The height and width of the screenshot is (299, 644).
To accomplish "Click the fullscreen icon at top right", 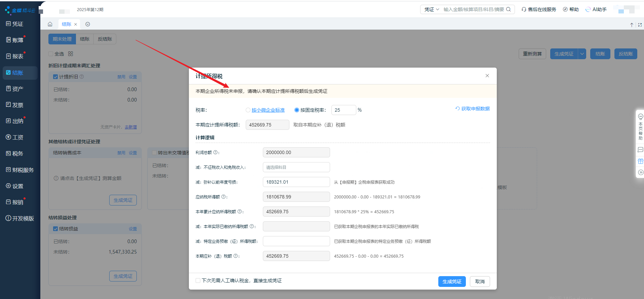I will (640, 25).
